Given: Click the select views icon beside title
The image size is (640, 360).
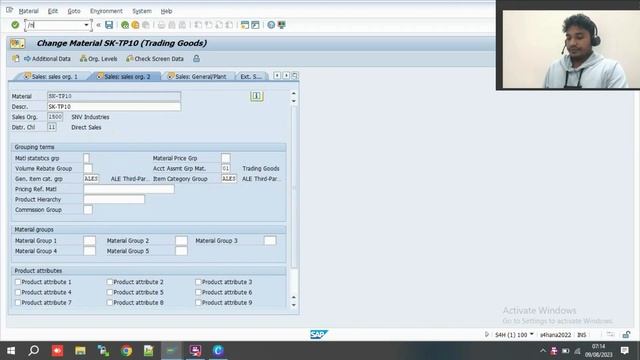Looking at the screenshot, I should (x=18, y=43).
